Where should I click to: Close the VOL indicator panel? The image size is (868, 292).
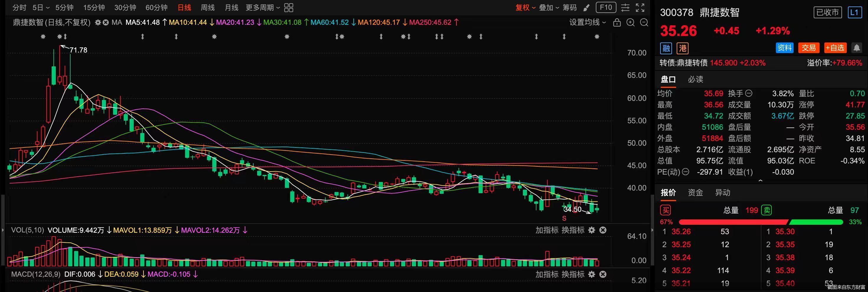point(603,230)
